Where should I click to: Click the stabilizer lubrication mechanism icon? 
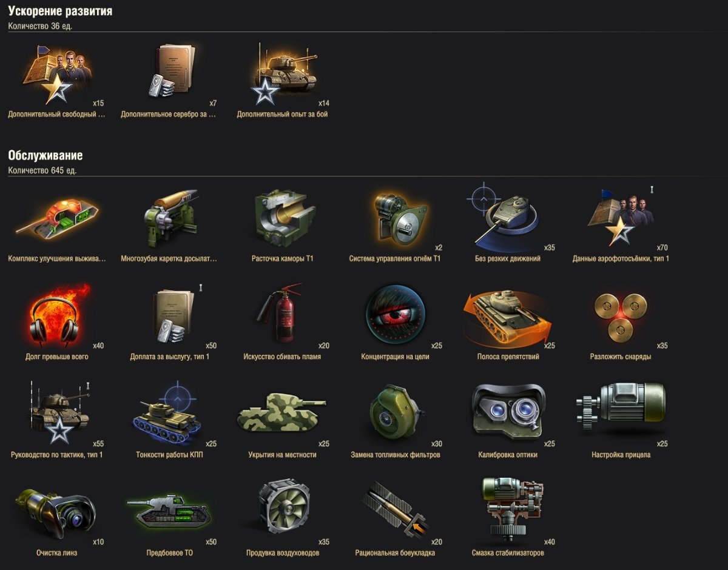point(513,508)
